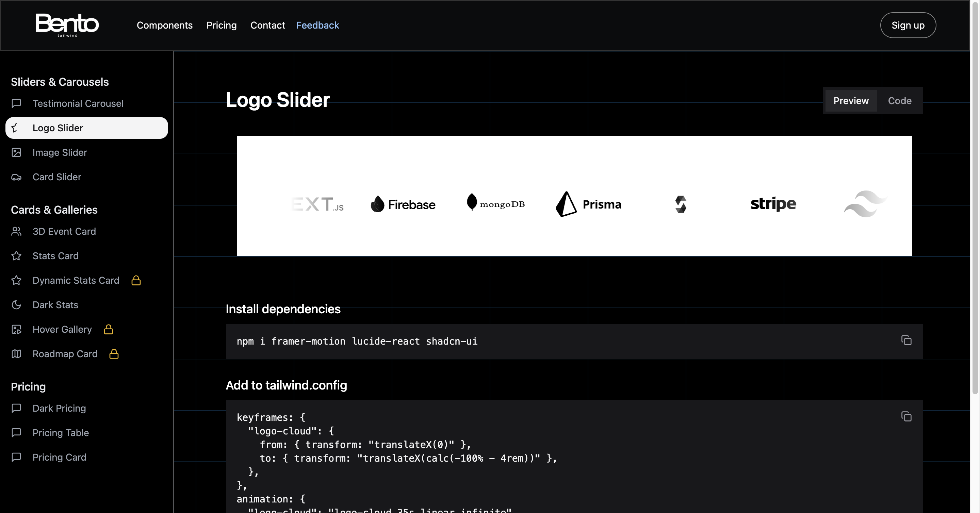This screenshot has height=513, width=980.
Task: Click the Logo Slider page title
Action: tap(278, 100)
